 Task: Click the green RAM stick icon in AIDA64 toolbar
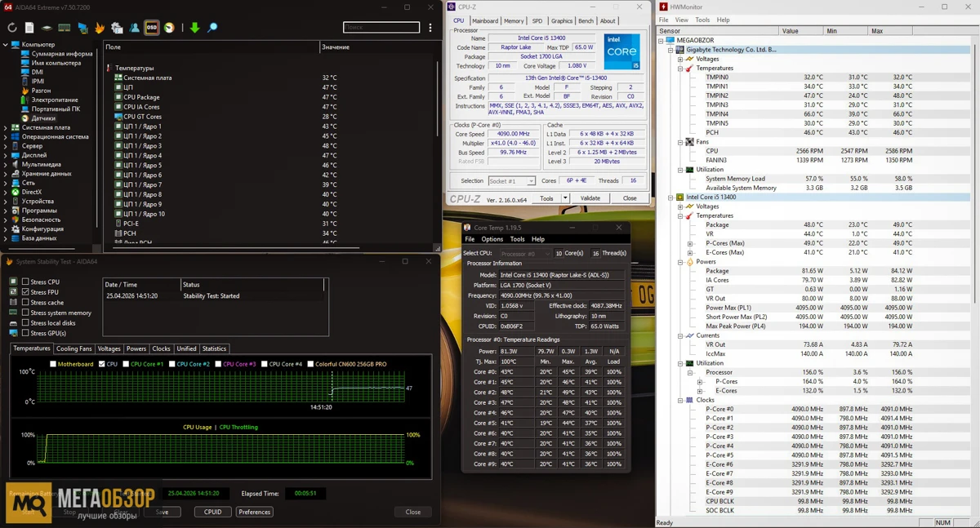(x=64, y=28)
